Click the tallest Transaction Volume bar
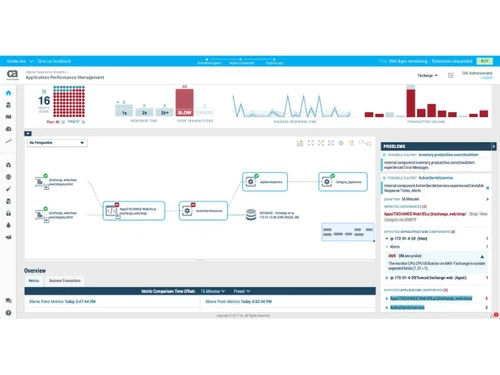The height and width of the screenshot is (375, 500). [411, 101]
